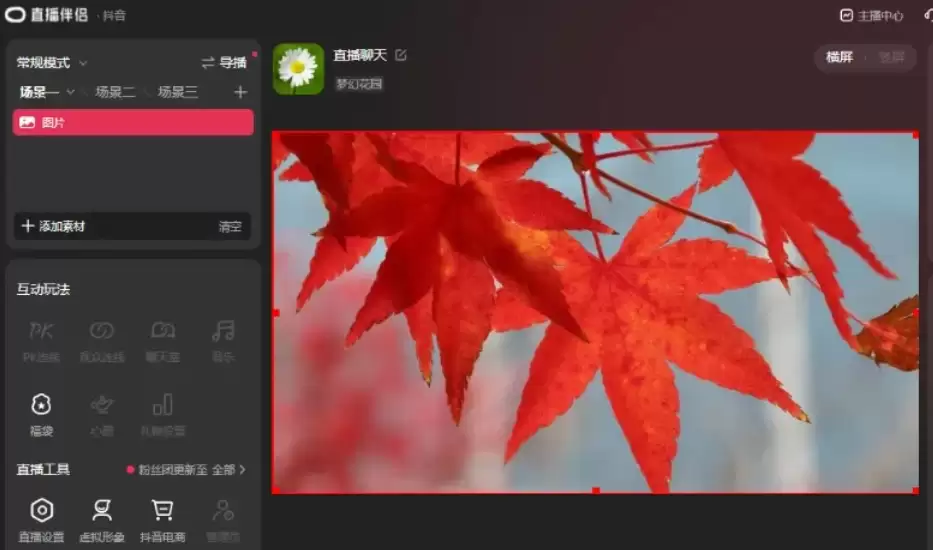This screenshot has height=550, width=933.
Task: Toggle 导播 director mode
Action: coord(224,62)
